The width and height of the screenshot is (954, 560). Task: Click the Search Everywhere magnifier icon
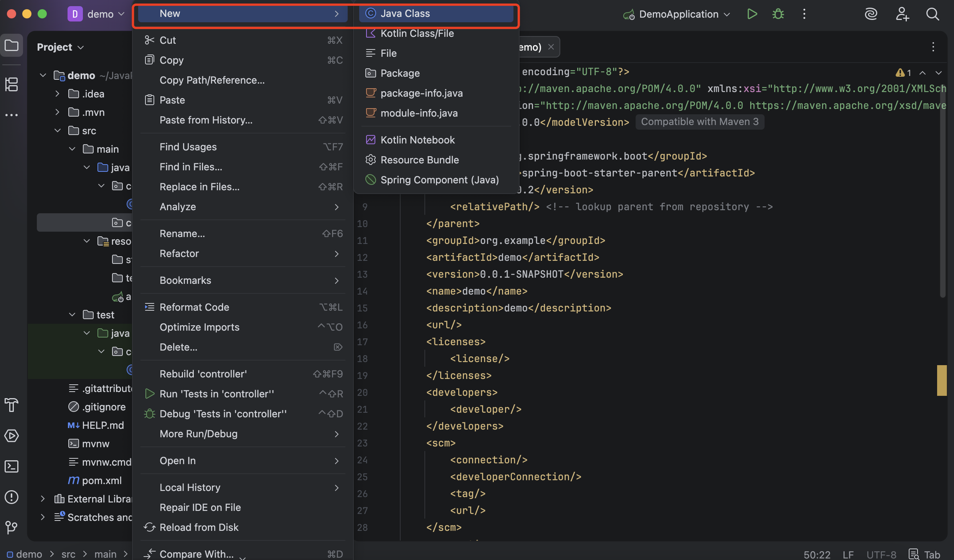pos(933,14)
